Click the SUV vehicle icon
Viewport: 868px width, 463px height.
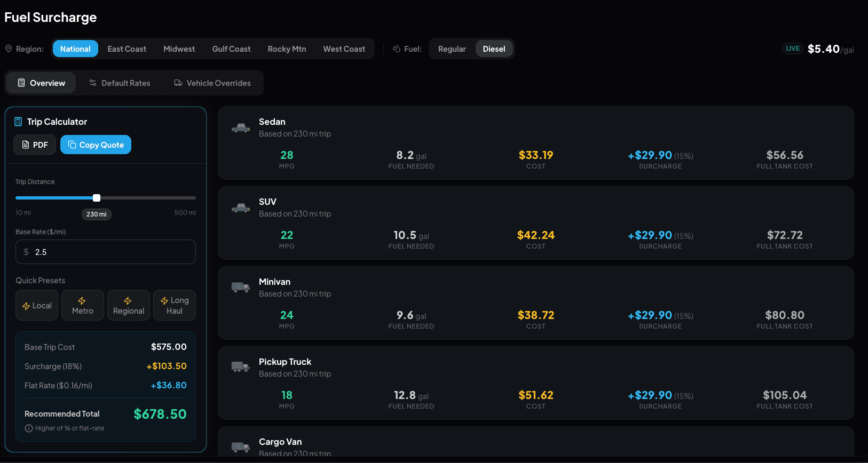tap(241, 208)
